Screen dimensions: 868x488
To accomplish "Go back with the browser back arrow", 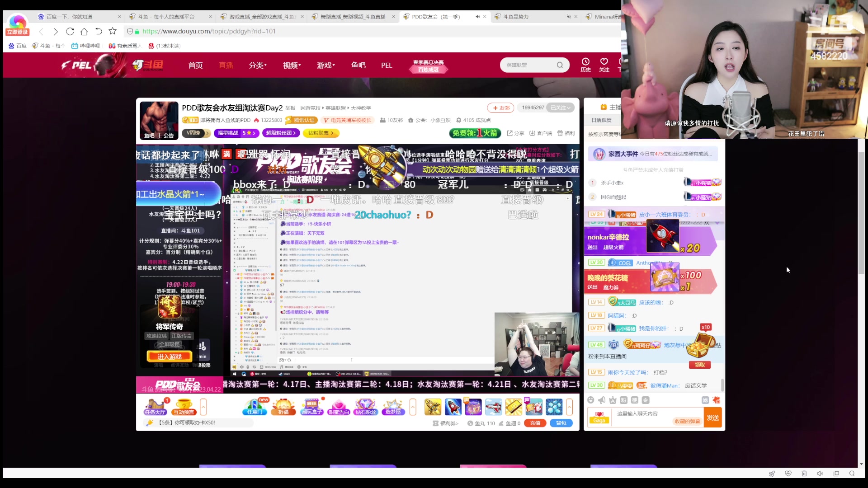I will [41, 32].
